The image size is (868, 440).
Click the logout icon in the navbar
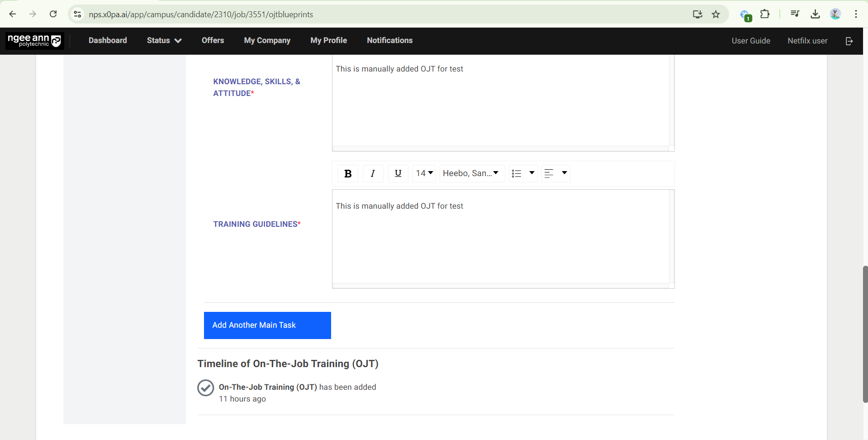[x=849, y=41]
